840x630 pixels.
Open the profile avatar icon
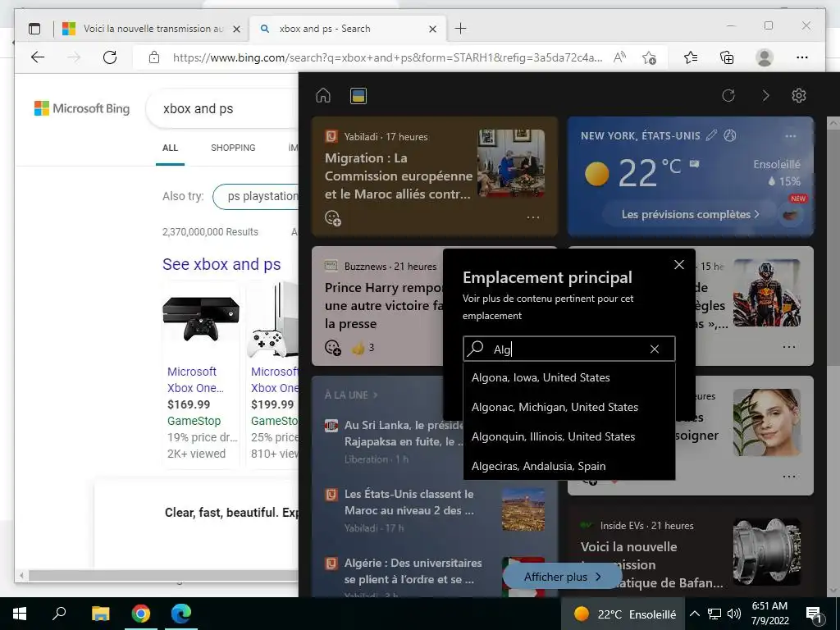point(765,57)
